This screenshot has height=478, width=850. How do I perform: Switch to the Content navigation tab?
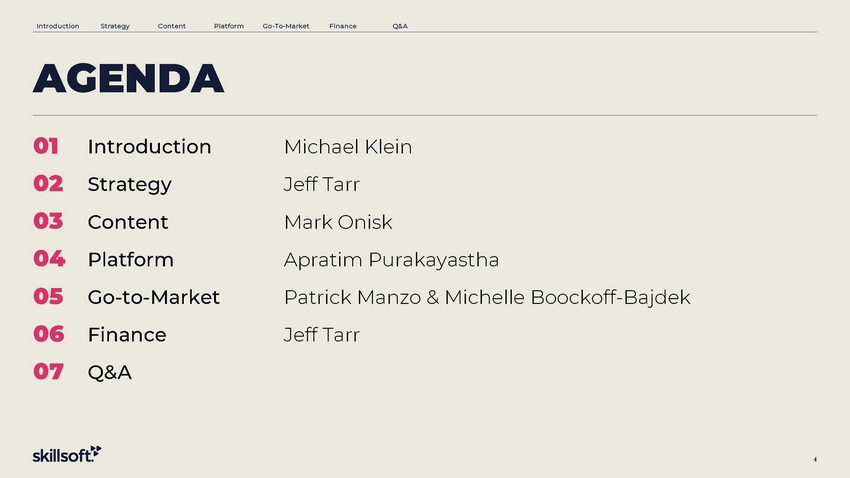point(171,26)
